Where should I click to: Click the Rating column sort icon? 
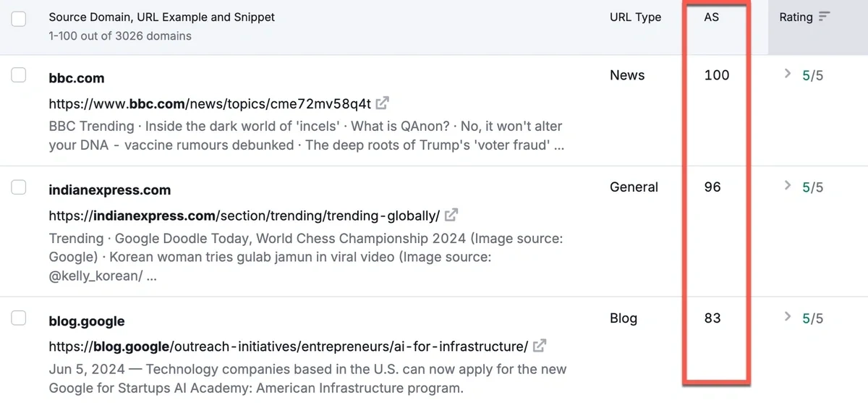click(825, 17)
